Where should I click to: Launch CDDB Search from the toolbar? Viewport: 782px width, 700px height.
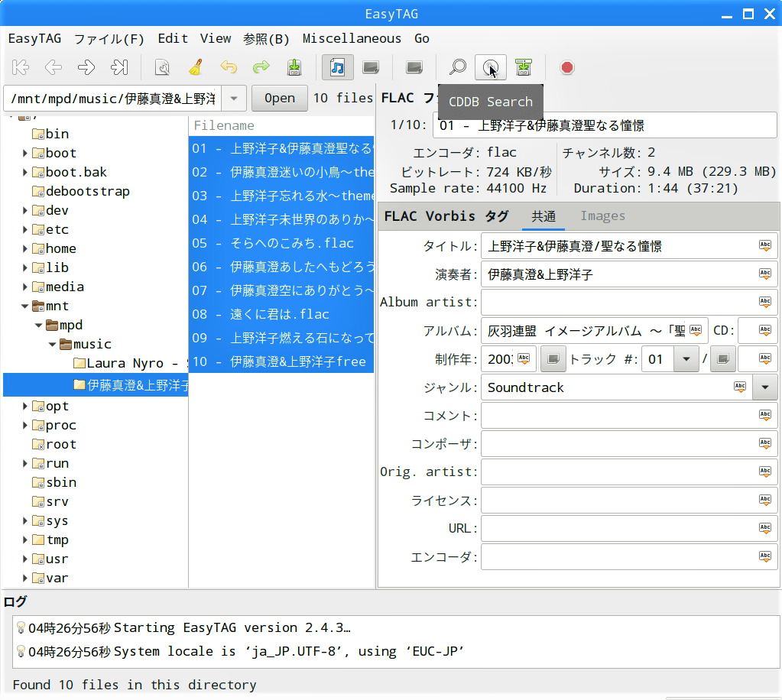click(x=491, y=67)
